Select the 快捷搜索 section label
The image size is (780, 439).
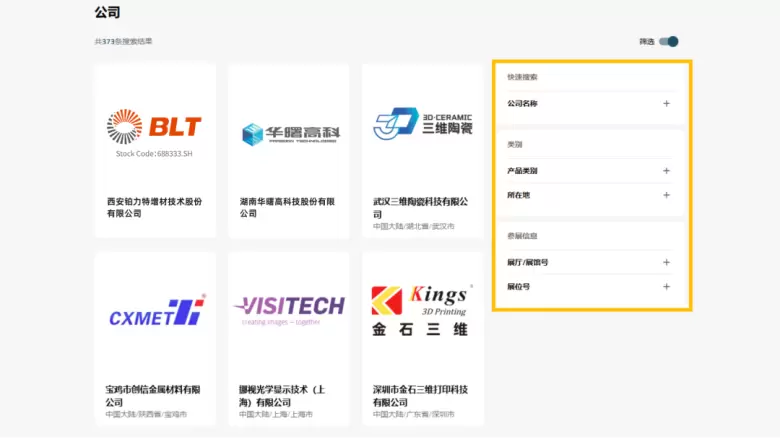(522, 77)
